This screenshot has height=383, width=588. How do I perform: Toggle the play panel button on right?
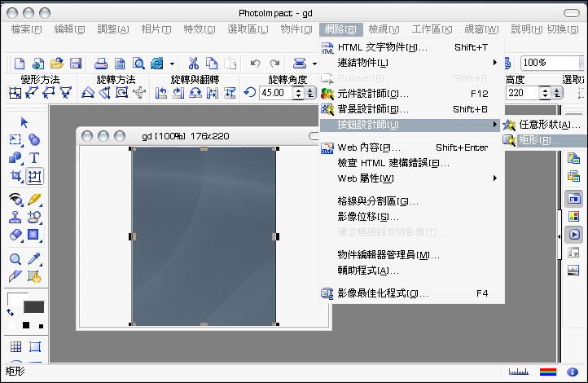574,235
